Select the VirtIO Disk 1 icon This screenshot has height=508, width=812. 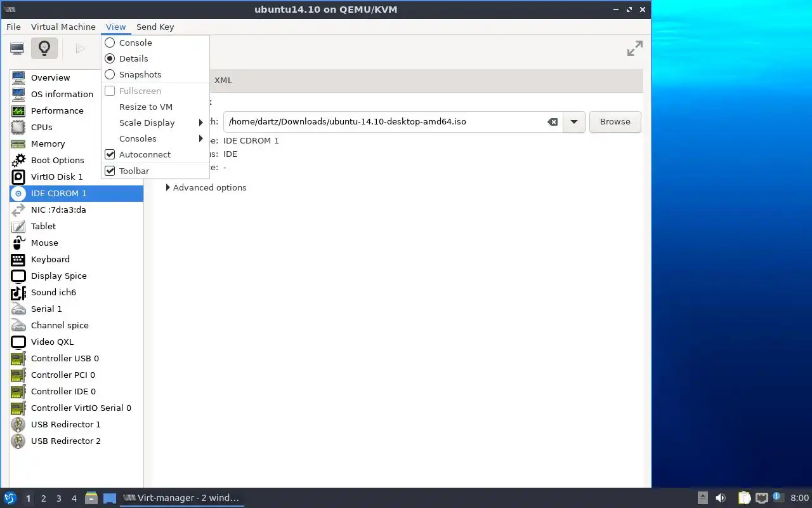tap(18, 177)
